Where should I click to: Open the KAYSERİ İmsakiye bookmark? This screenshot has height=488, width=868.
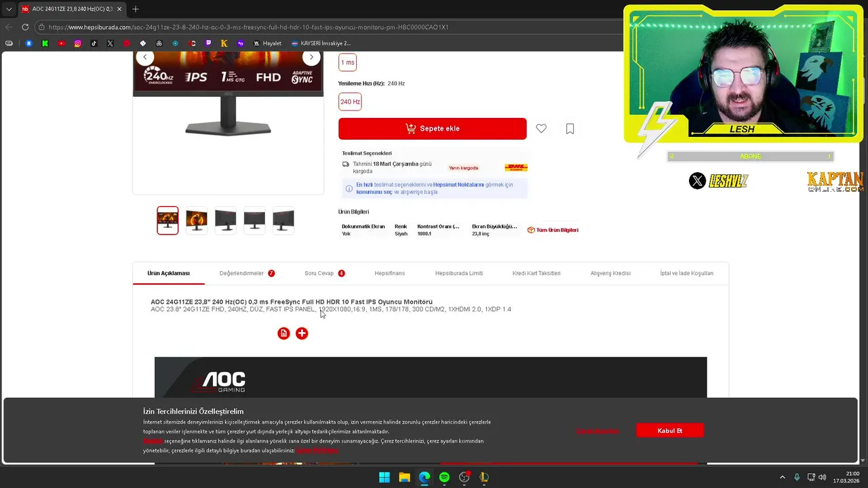click(x=321, y=43)
